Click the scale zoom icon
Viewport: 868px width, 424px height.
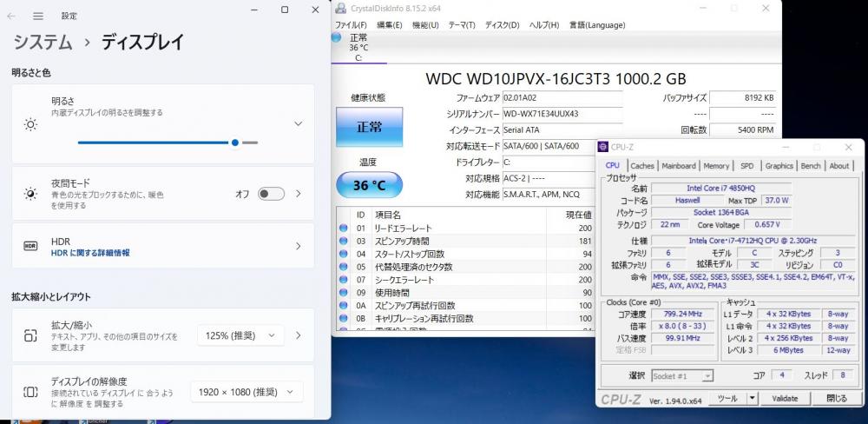pos(30,335)
